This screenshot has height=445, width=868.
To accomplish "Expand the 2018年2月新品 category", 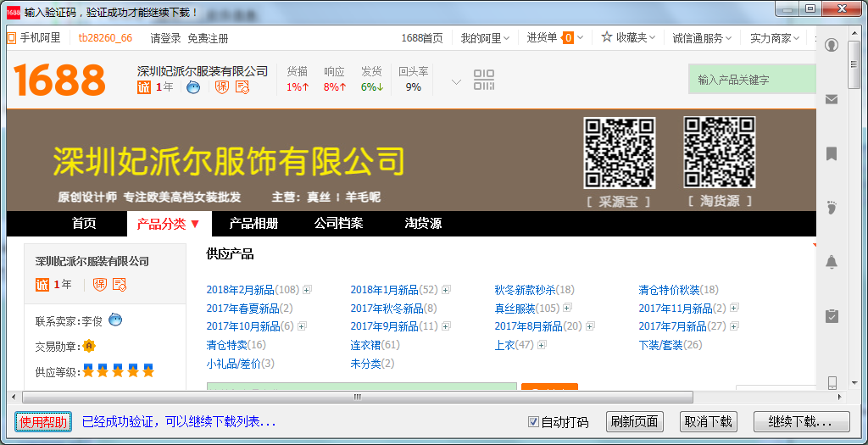I will 307,290.
